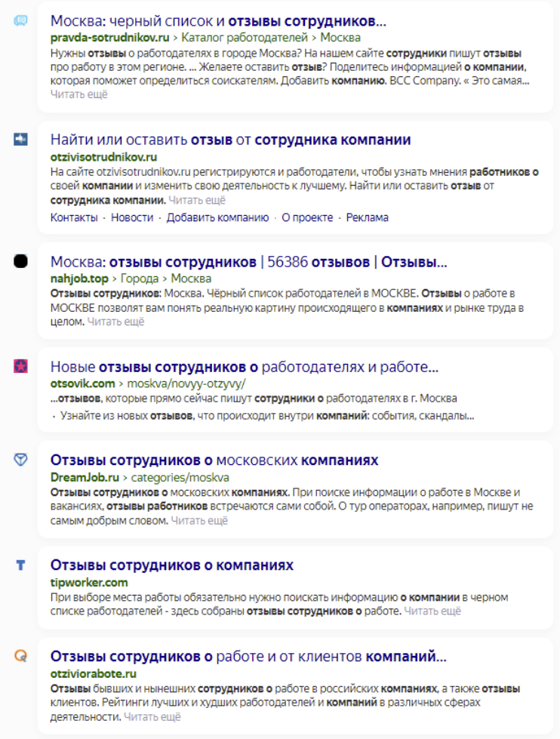Open 'Москва: черный список и отзывы сотрудников' result
The width and height of the screenshot is (560, 739).
click(x=218, y=21)
